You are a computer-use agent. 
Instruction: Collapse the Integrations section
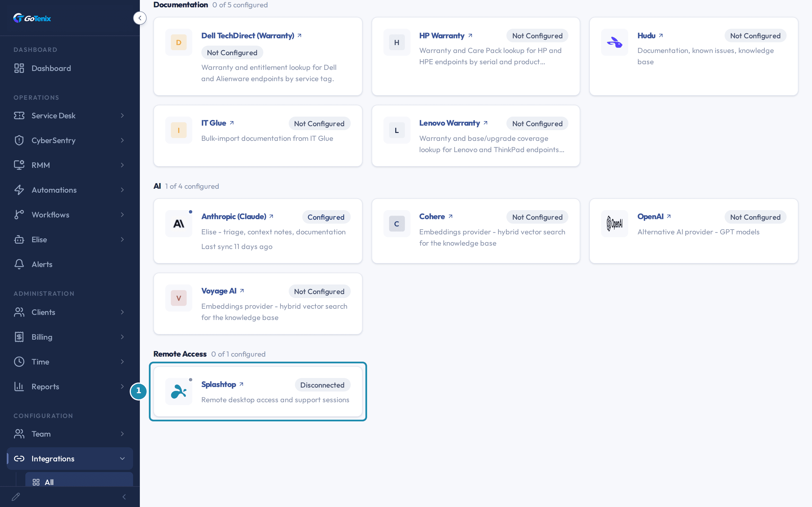coord(122,458)
